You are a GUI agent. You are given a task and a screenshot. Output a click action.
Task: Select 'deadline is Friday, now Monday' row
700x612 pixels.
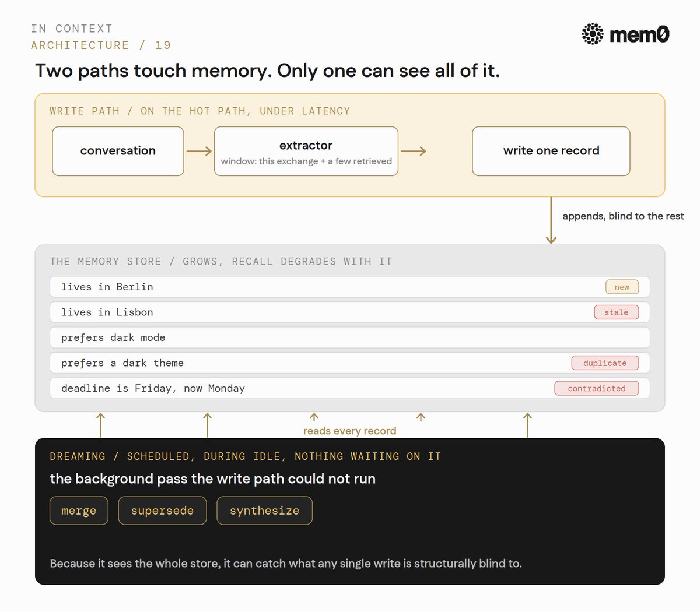(350, 388)
